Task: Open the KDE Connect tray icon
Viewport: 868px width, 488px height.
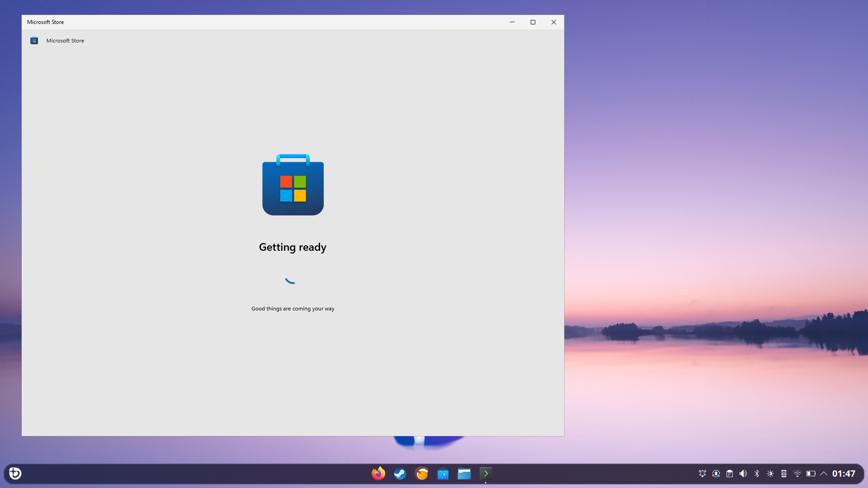Action: coord(784,474)
